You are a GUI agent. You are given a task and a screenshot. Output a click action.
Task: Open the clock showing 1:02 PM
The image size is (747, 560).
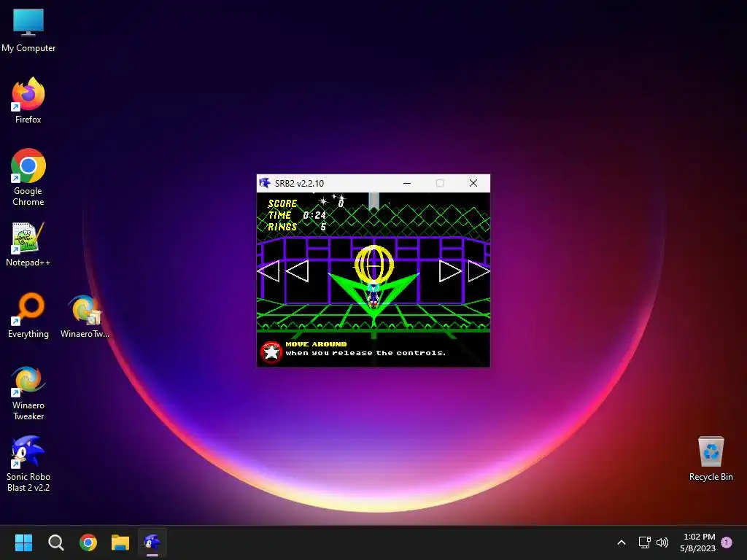[698, 542]
